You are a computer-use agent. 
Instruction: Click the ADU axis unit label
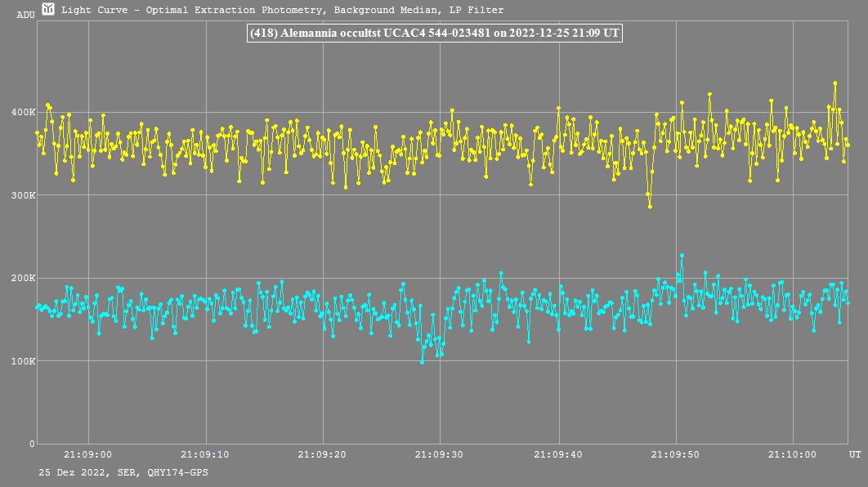click(26, 14)
